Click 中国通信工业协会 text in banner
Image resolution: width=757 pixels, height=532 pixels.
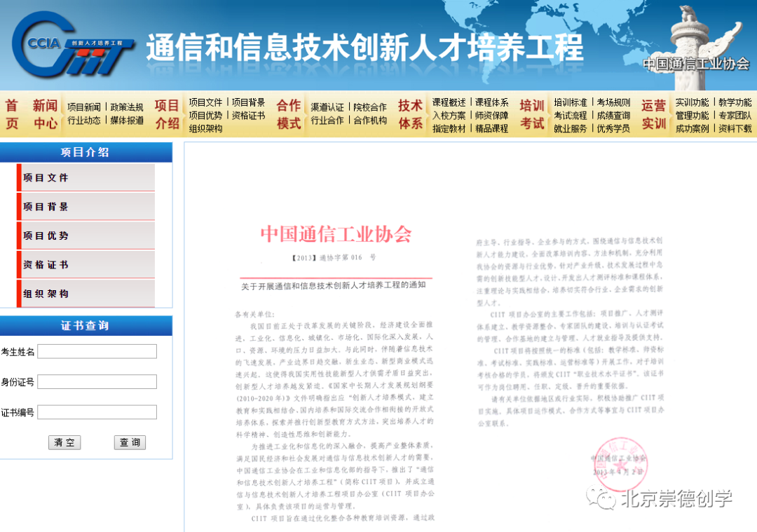click(x=696, y=63)
